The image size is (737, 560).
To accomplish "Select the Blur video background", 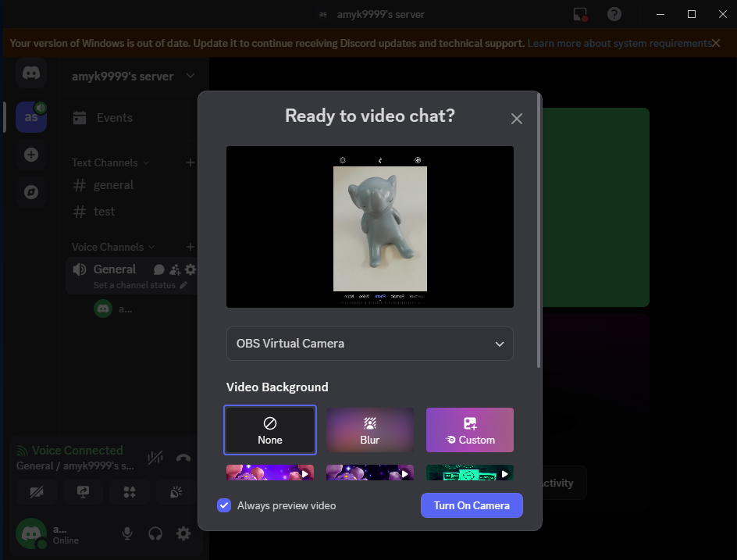I will pos(370,430).
